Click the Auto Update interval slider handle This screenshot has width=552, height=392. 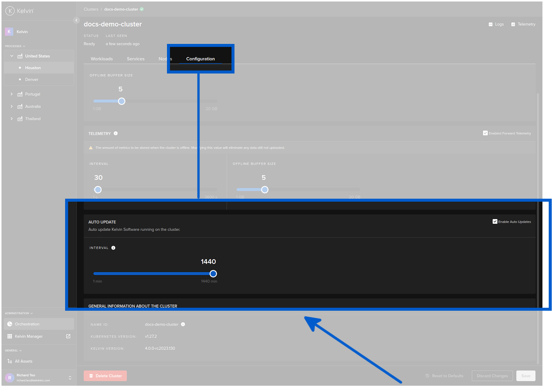(213, 274)
